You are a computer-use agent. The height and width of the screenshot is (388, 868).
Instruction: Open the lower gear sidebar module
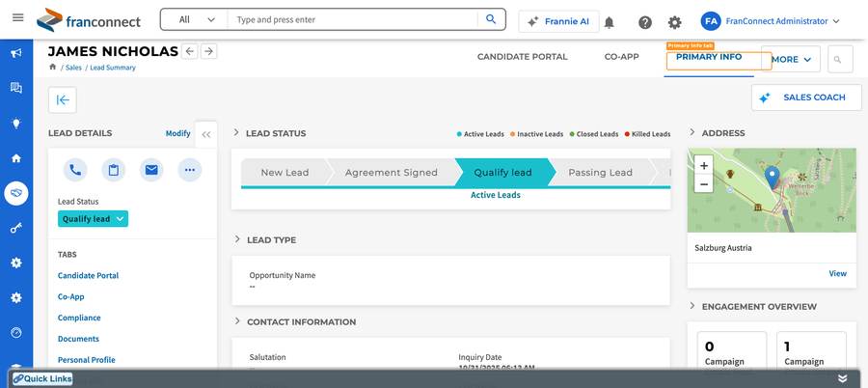[16, 297]
